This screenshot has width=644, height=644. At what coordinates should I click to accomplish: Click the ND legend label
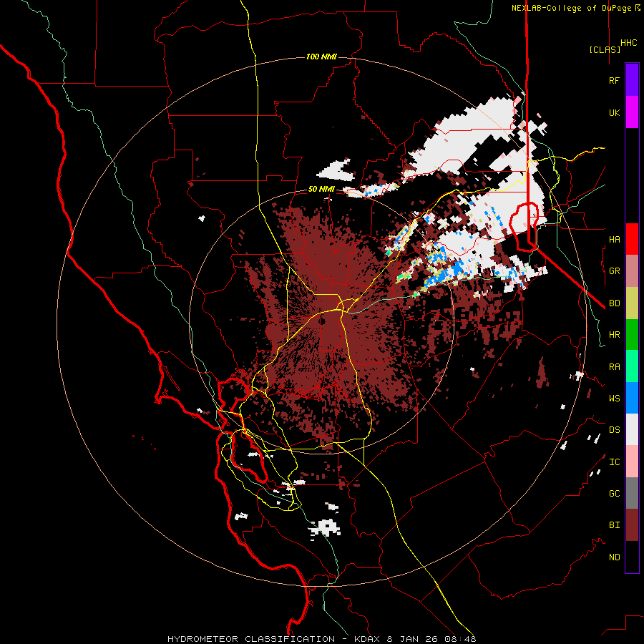click(x=614, y=557)
